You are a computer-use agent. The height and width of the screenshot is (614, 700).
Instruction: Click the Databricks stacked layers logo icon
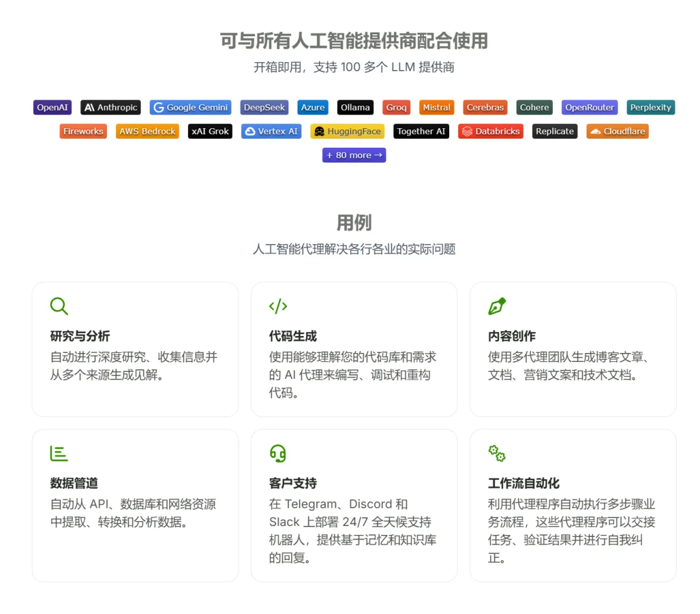tap(467, 131)
